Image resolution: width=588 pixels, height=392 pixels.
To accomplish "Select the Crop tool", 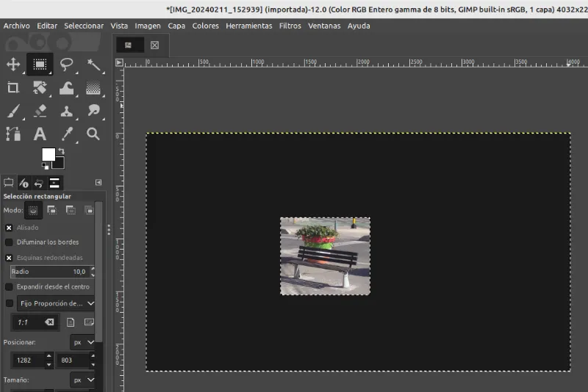I will coord(13,87).
